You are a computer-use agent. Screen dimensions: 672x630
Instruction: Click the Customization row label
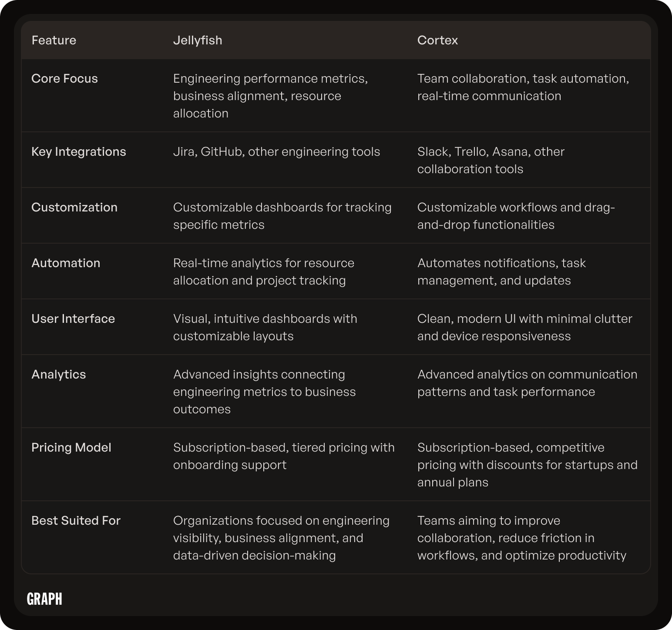pos(74,208)
